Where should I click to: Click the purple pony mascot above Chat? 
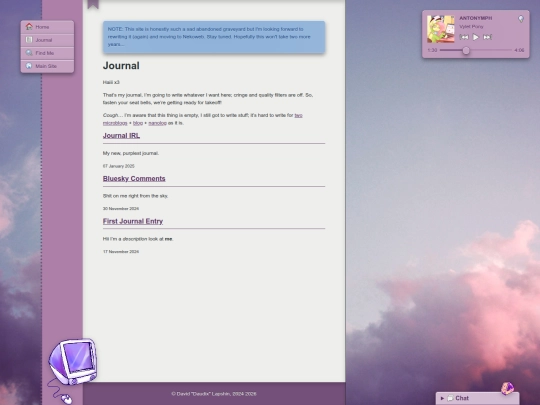coord(507,388)
